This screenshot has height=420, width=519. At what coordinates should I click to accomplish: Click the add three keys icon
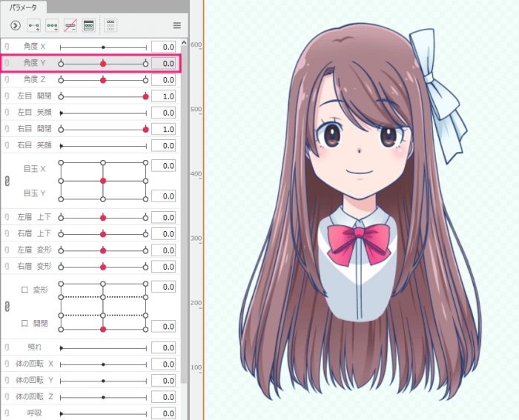52,25
